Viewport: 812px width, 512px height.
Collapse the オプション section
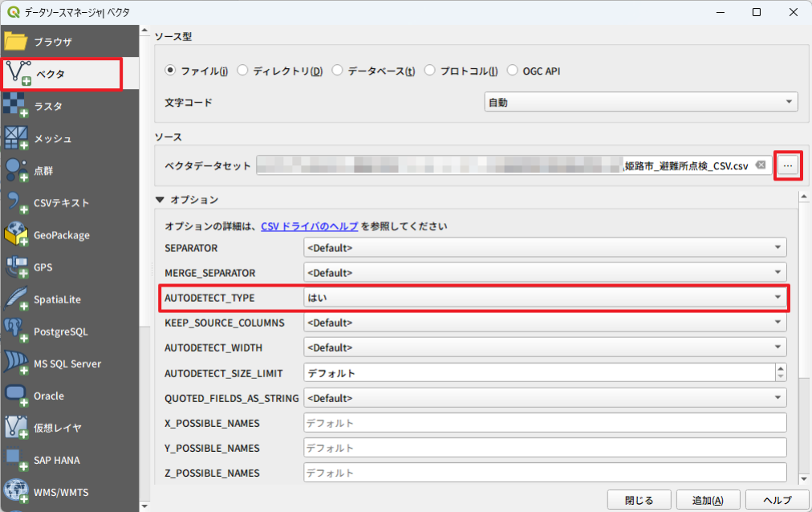[160, 199]
